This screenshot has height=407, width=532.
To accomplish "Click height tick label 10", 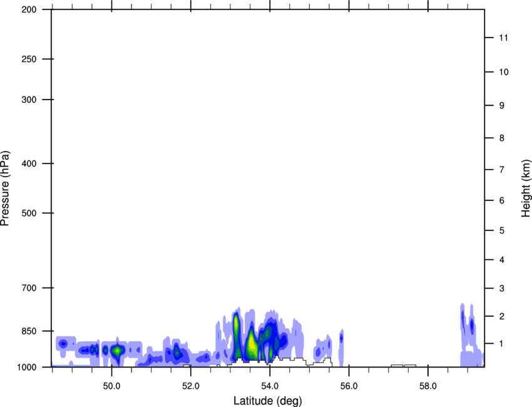I will coord(504,72).
